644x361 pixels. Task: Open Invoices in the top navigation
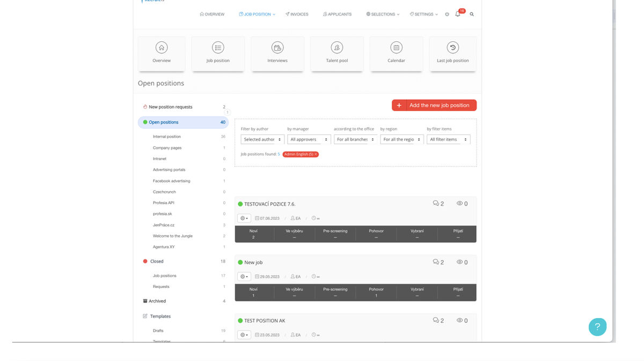coord(297,15)
